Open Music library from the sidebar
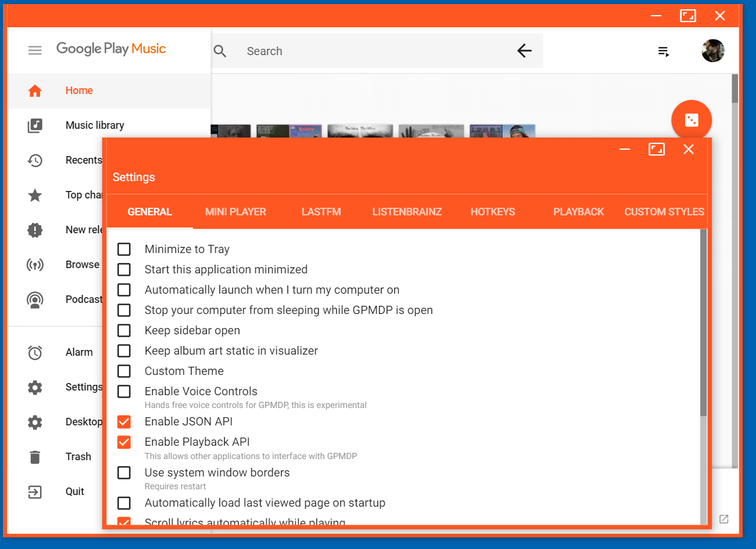The width and height of the screenshot is (756, 549). point(109,125)
